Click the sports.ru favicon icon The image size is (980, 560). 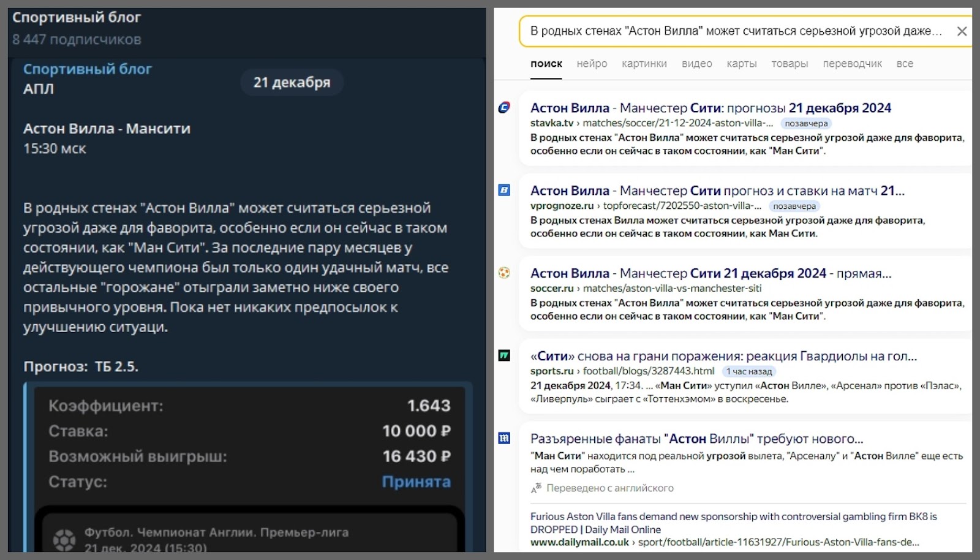[504, 356]
